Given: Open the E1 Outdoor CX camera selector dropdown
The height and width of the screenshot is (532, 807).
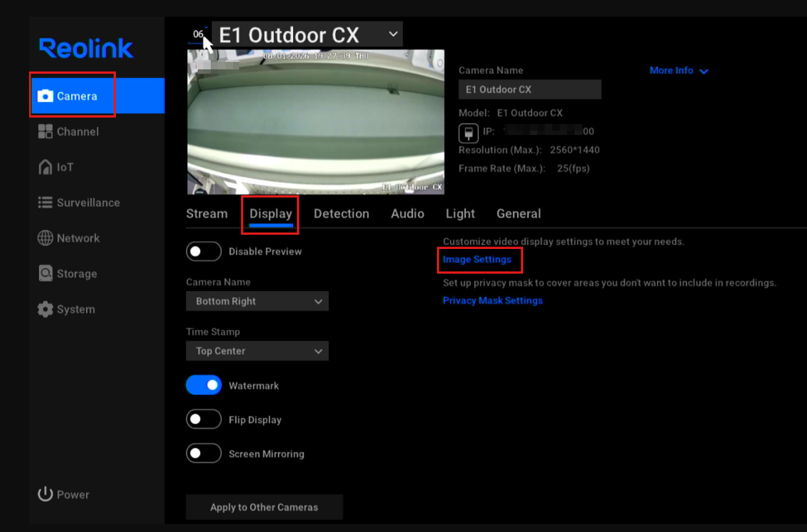Looking at the screenshot, I should [308, 34].
